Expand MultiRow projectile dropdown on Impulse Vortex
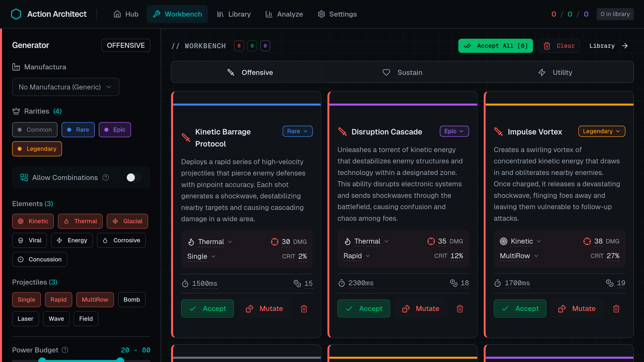The image size is (644, 362). click(519, 256)
